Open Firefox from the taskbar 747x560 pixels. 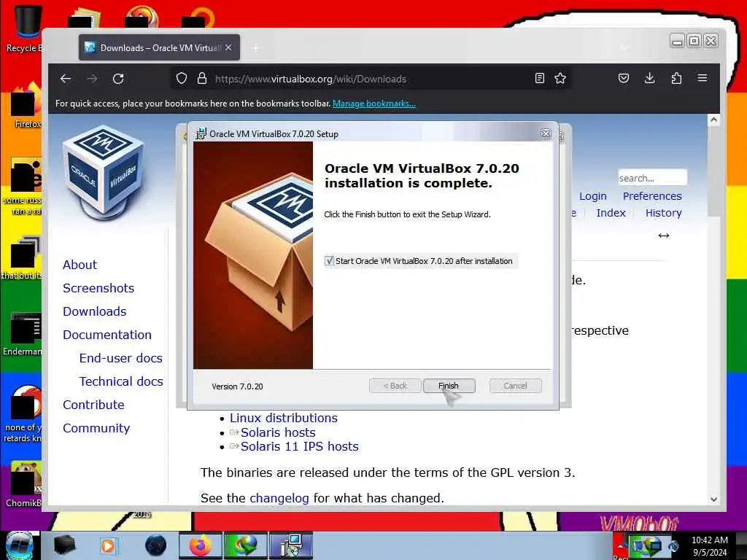(200, 545)
